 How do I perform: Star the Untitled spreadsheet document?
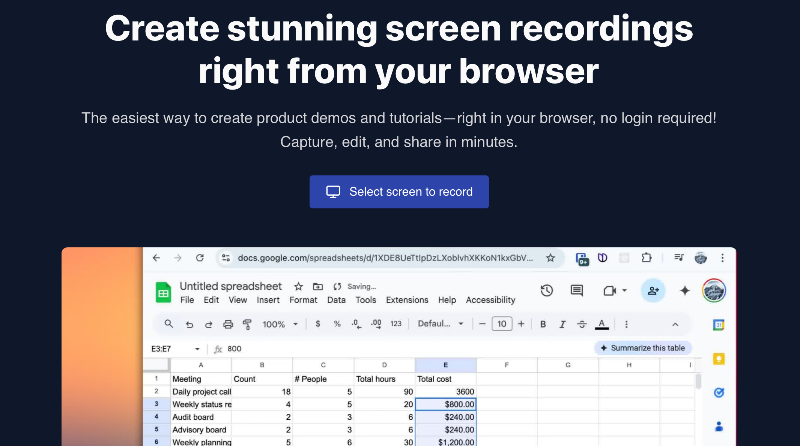(299, 287)
